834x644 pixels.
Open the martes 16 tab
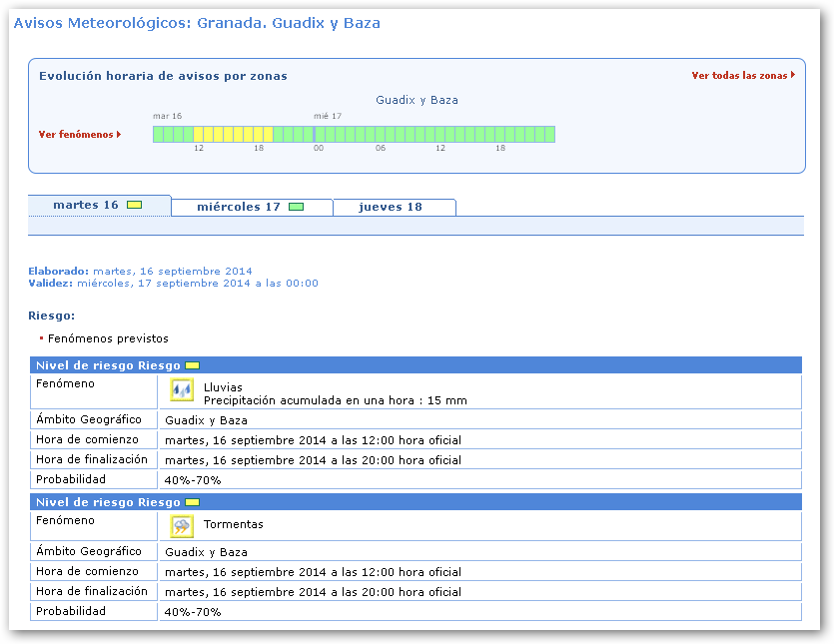tap(86, 206)
